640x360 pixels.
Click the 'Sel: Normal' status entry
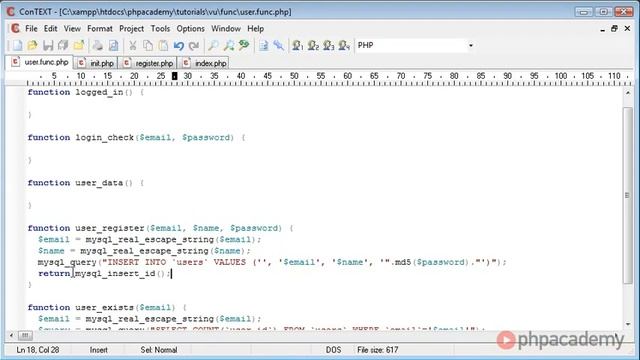click(x=159, y=350)
